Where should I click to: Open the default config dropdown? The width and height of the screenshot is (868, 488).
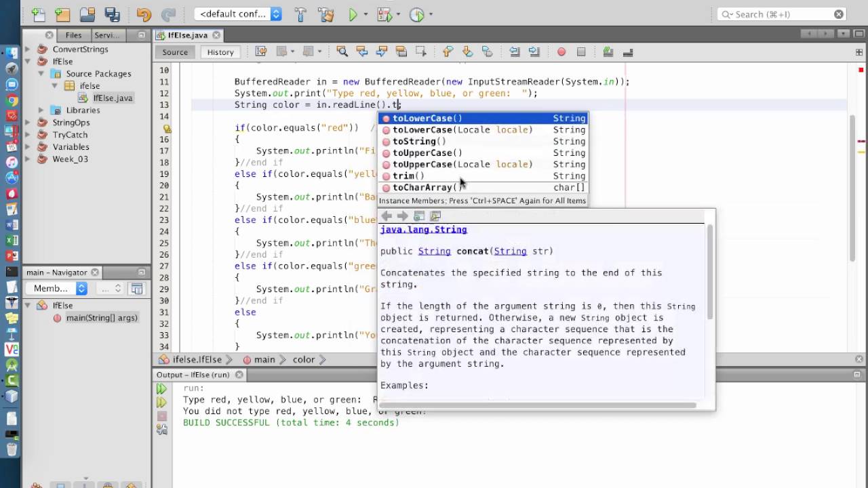[x=238, y=14]
